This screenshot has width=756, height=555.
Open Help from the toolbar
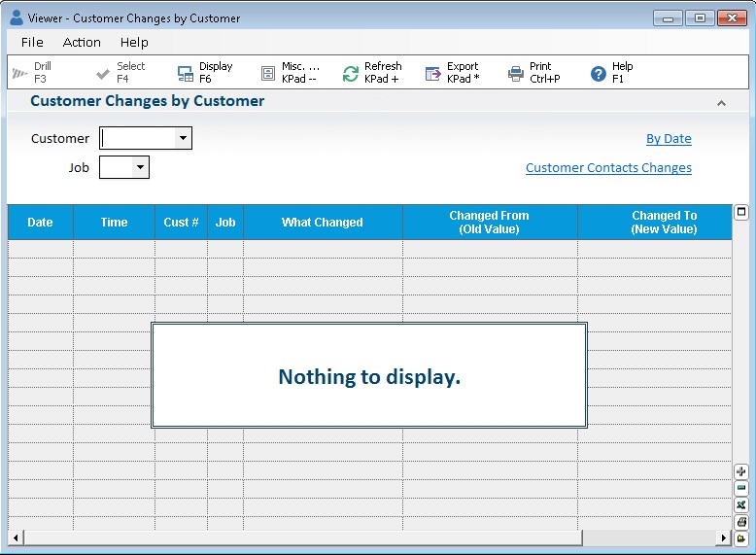(599, 74)
